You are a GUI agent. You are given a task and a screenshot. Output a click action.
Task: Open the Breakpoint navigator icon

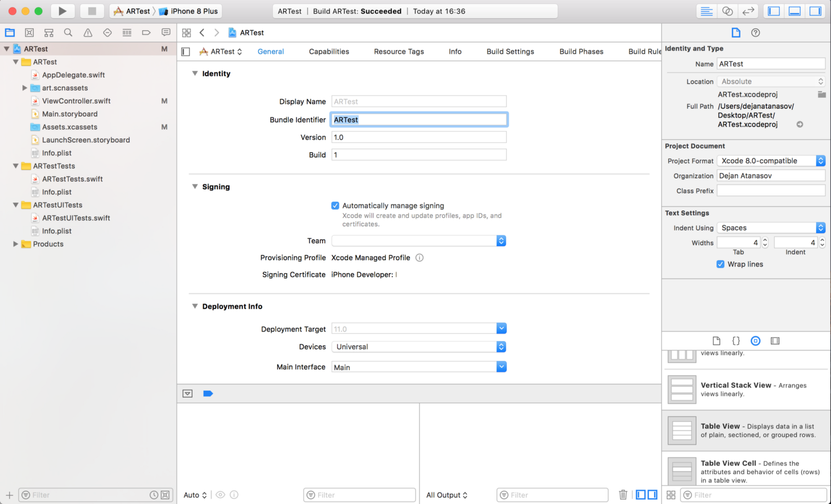coord(146,33)
